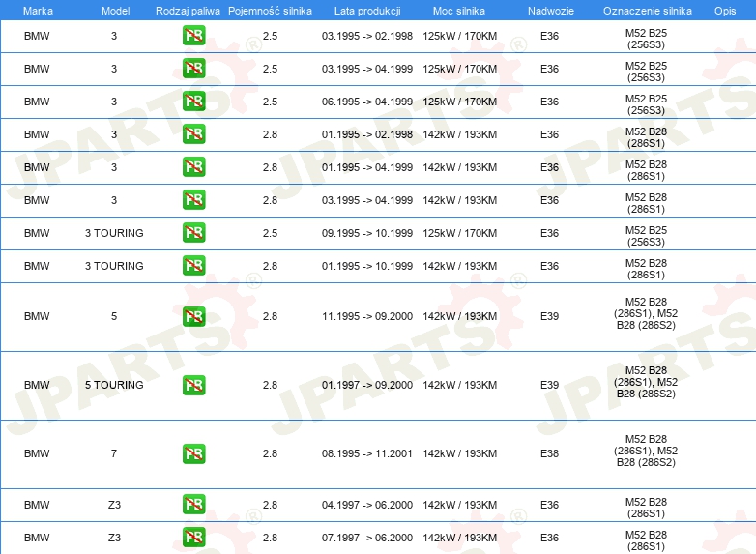756x554 pixels.
Task: Click petrol fuel icon in 03.1995 -> 02.1998 row
Action: (x=193, y=36)
